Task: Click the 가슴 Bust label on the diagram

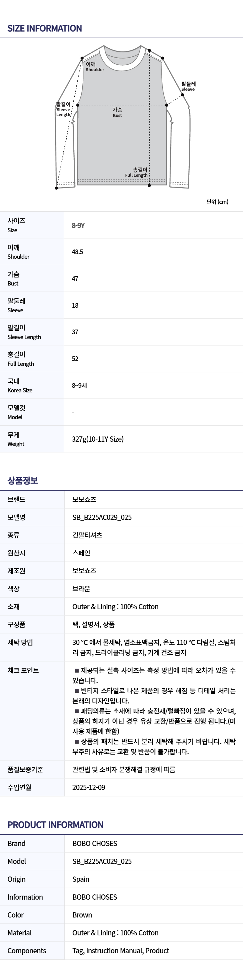Action: (117, 112)
